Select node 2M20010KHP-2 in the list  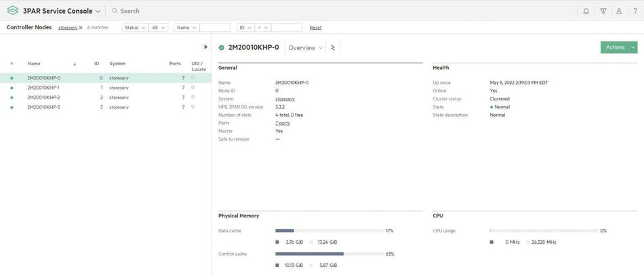point(43,97)
